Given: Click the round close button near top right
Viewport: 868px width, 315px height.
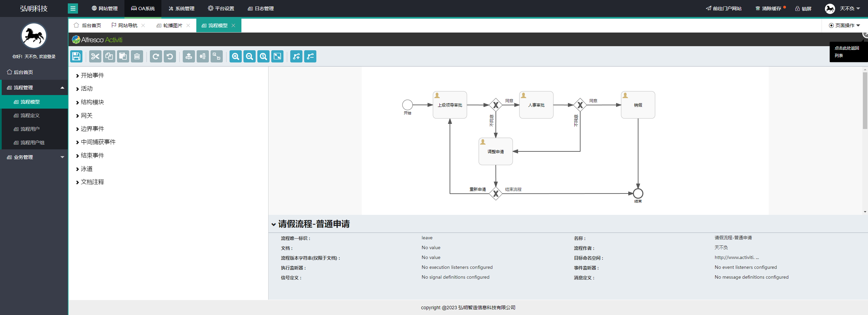Looking at the screenshot, I should tap(865, 34).
